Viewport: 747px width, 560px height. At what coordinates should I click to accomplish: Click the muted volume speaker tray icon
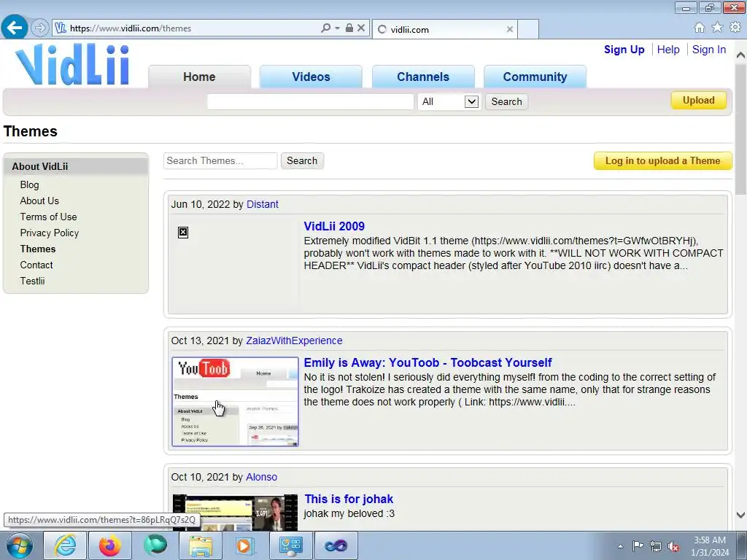tap(673, 546)
